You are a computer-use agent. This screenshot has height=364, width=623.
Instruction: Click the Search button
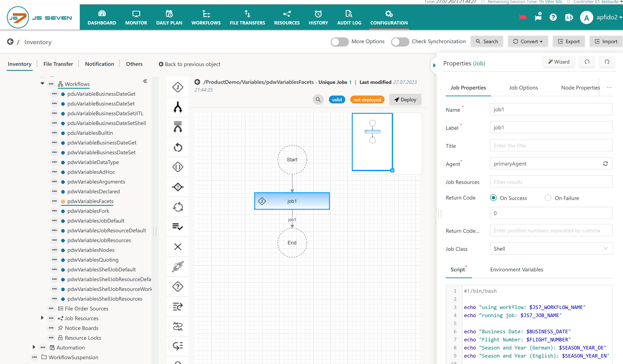pos(487,41)
